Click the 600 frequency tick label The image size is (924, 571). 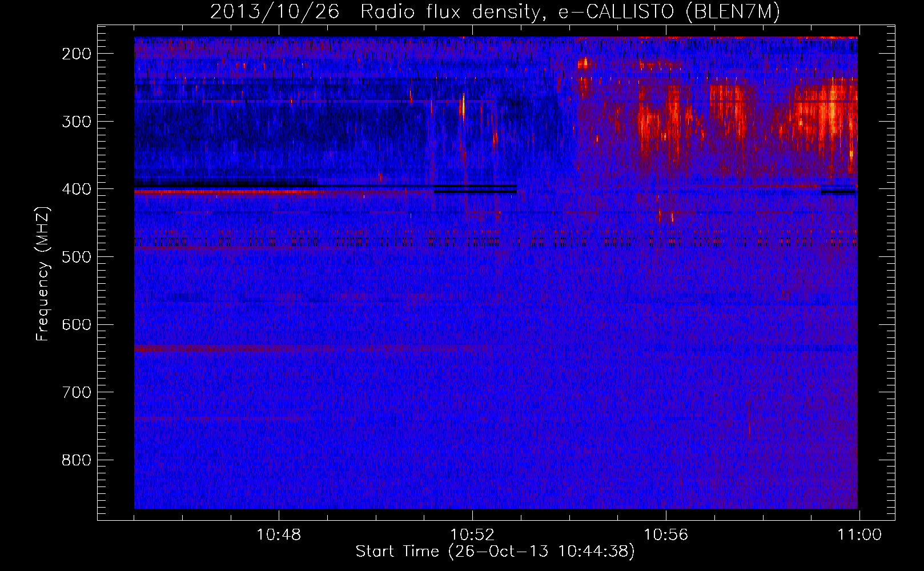point(76,324)
